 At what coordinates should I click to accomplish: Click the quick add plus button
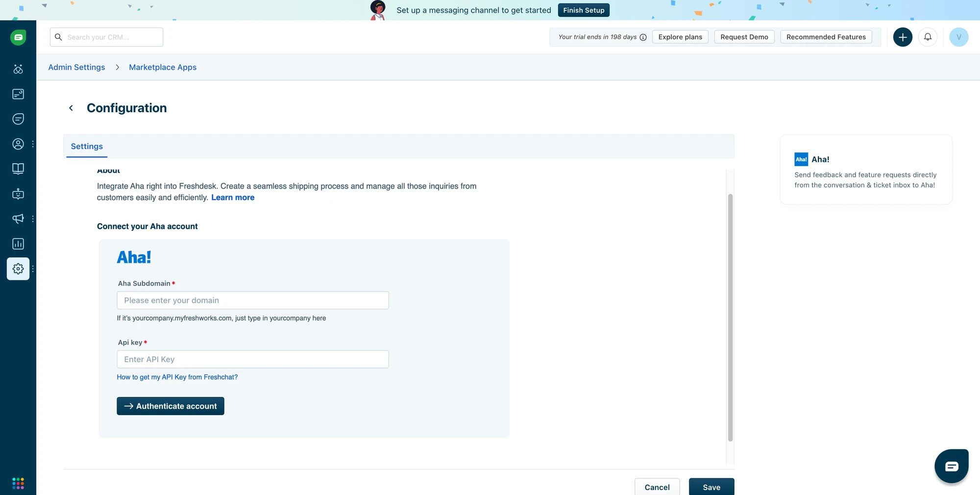pyautogui.click(x=903, y=37)
